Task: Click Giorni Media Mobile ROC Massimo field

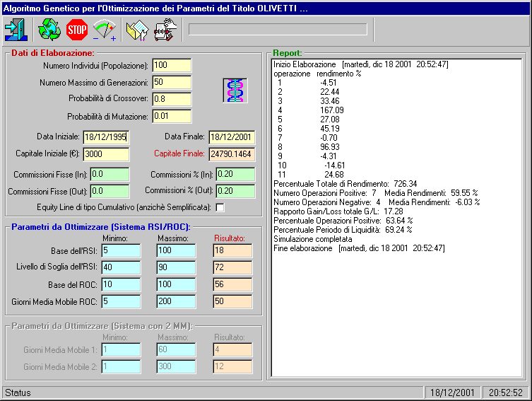Action: click(176, 301)
